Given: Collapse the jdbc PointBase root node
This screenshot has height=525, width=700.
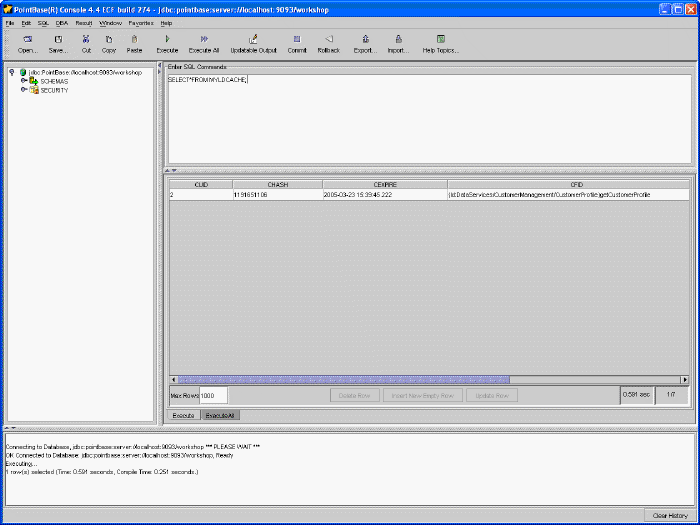Looking at the screenshot, I should pos(12,72).
